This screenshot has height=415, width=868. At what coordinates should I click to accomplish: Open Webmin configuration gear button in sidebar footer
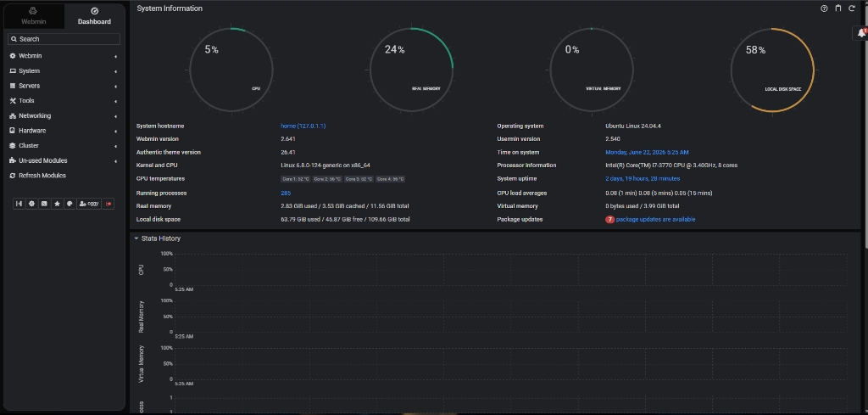tap(31, 204)
